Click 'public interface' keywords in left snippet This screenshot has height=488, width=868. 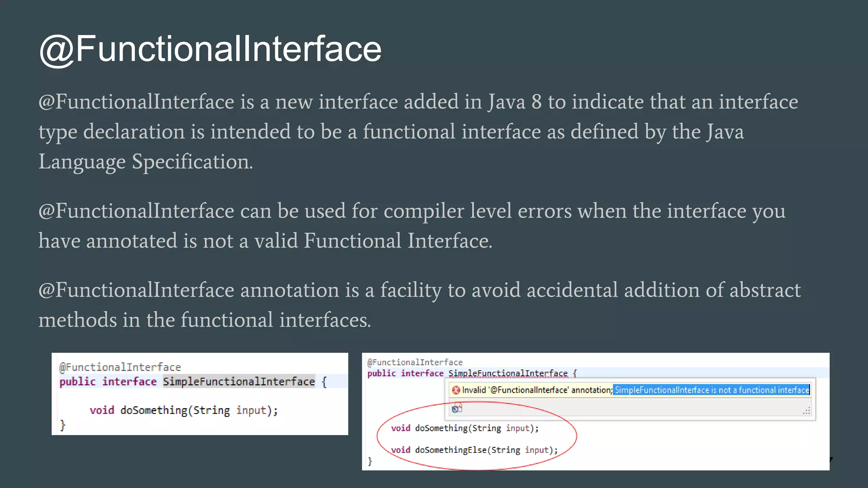(108, 382)
